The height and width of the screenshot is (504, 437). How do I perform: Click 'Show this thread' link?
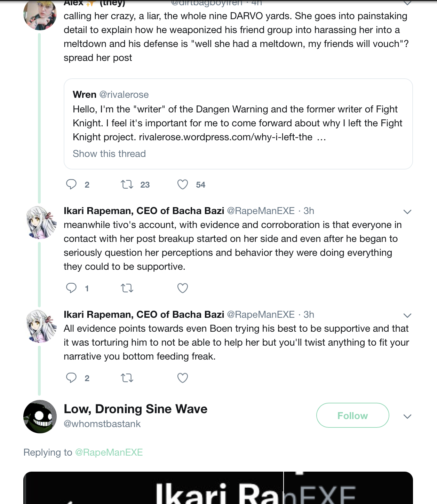109,154
